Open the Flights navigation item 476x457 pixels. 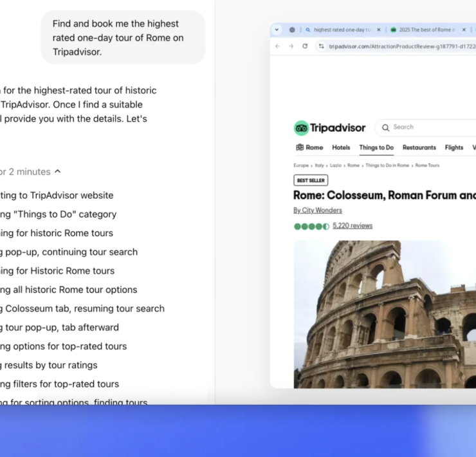[453, 147]
